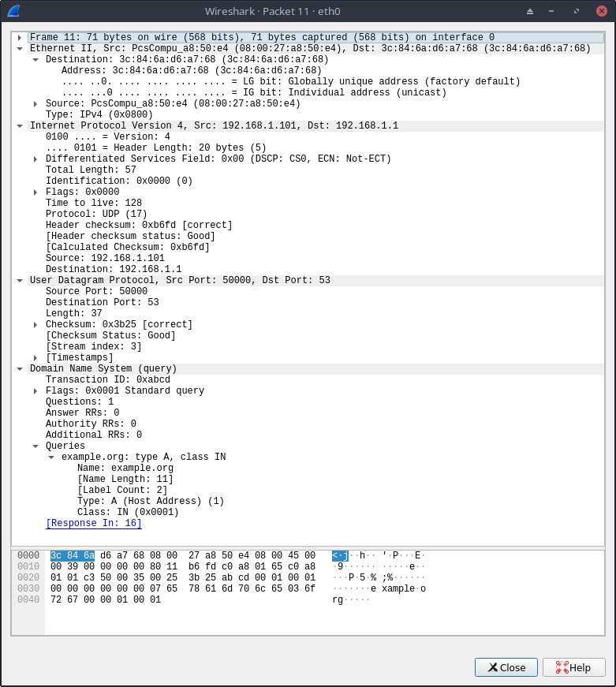Expand the IP Flags 0x0000 row
Viewport: 616px width, 687px height.
(35, 192)
